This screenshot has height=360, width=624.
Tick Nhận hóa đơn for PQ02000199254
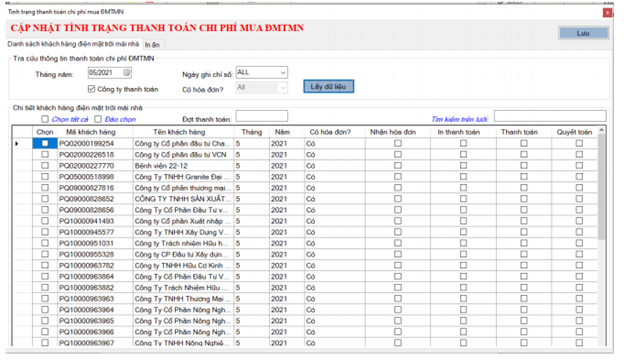click(398, 143)
